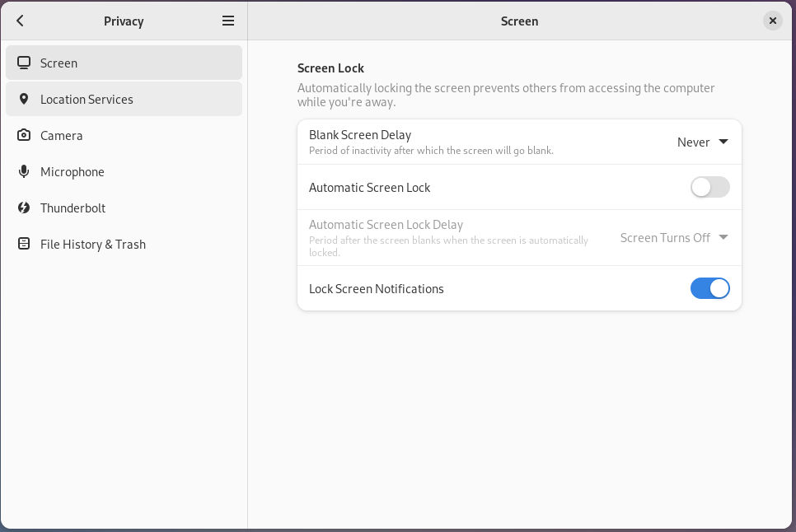
Task: Turn off the Lock Screen Notifications switch
Action: (709, 289)
